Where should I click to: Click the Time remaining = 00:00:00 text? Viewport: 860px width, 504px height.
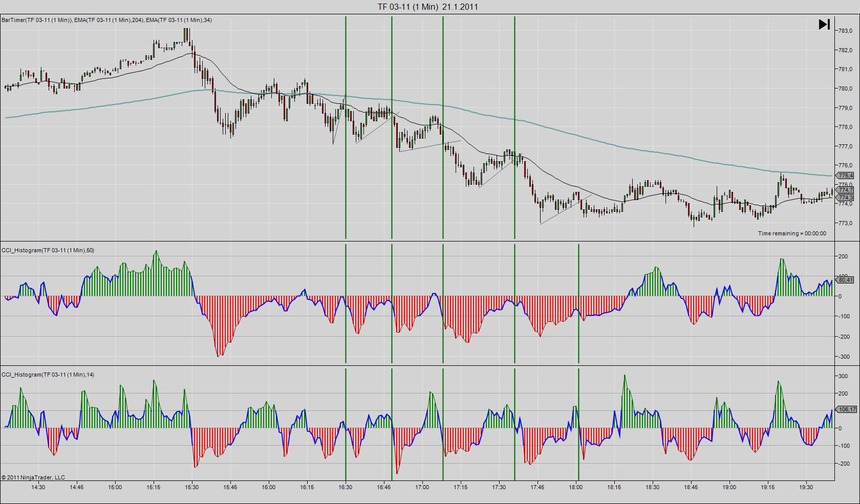click(x=792, y=233)
